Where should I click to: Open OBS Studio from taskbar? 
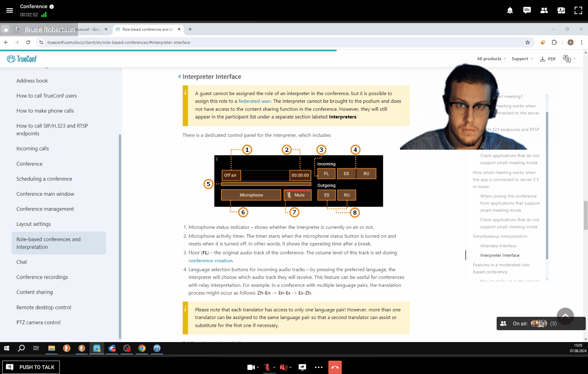127,348
